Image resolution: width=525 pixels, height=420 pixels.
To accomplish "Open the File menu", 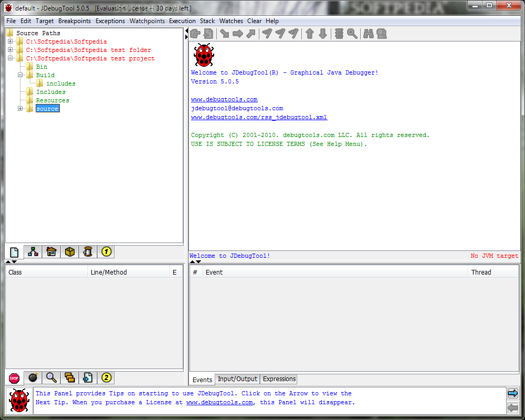I will coord(11,21).
